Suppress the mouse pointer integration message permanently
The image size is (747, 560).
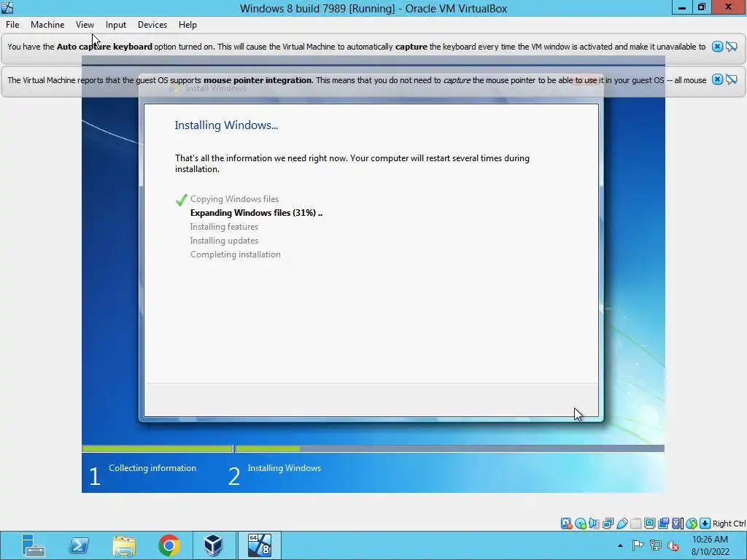(x=731, y=79)
